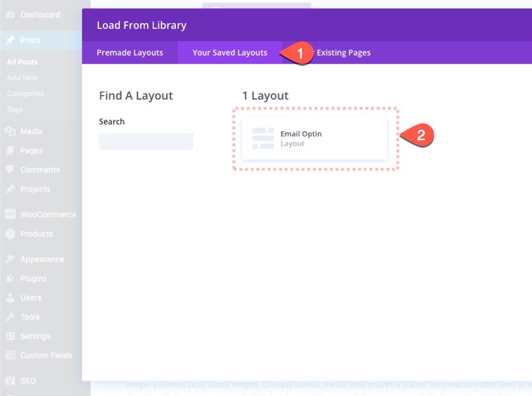Screen dimensions: 532x396
Task: Click Add New under Posts
Action: click(x=22, y=77)
